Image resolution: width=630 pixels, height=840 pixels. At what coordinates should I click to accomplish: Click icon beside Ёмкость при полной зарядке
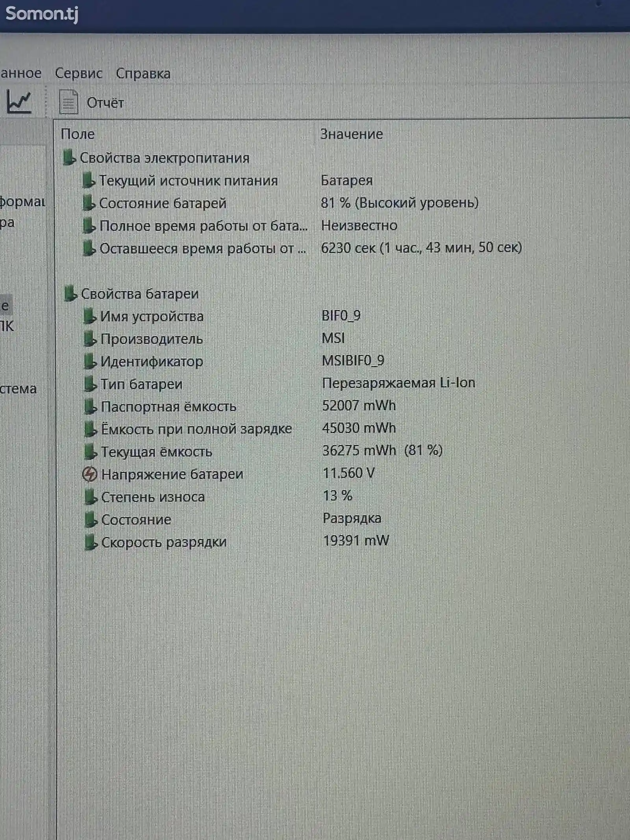tap(91, 429)
